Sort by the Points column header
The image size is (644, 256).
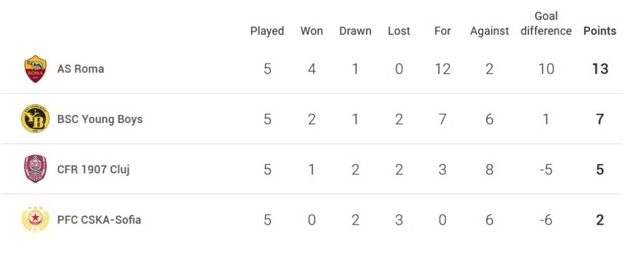(x=600, y=31)
